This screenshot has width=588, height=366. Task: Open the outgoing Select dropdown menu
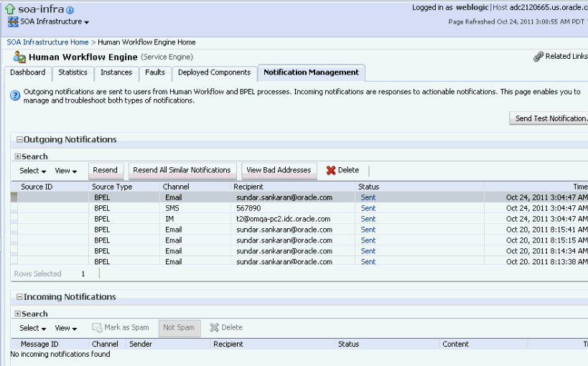[32, 171]
